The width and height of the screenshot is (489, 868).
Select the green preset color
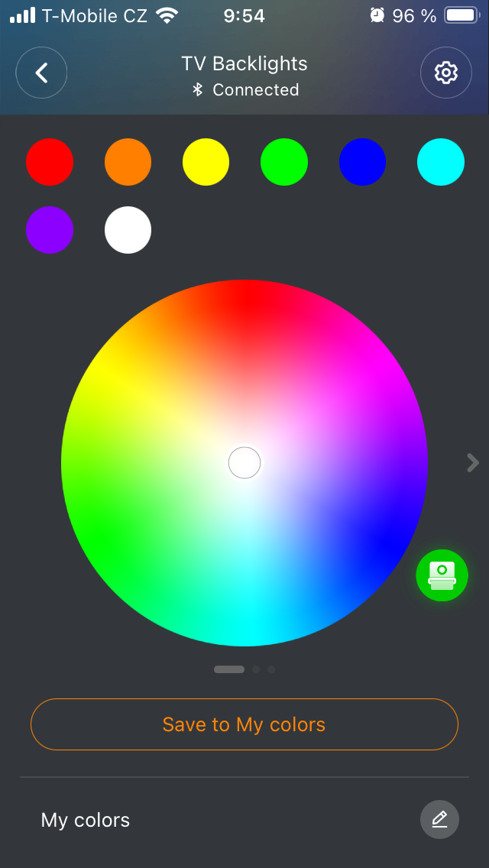click(x=284, y=162)
